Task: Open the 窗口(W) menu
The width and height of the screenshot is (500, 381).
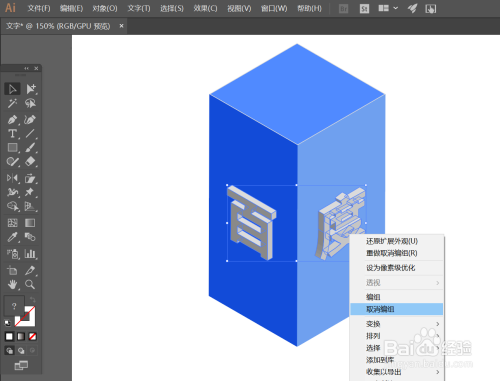Action: (x=274, y=8)
